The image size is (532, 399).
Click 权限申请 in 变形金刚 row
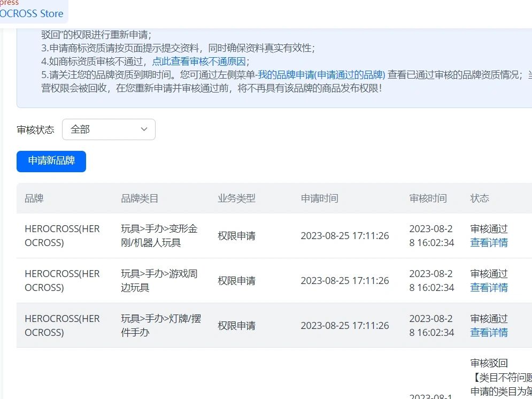point(236,236)
